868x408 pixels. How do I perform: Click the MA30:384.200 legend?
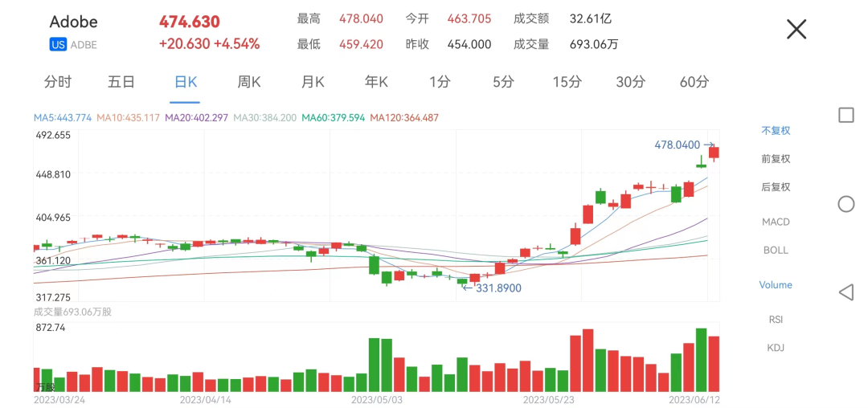coord(265,118)
